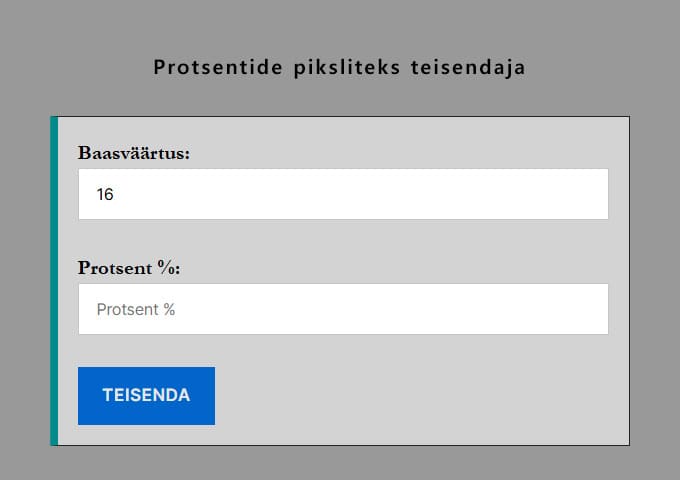680x480 pixels.
Task: Click the heading Protsentide piksliteks teisendaja
Action: pos(340,68)
